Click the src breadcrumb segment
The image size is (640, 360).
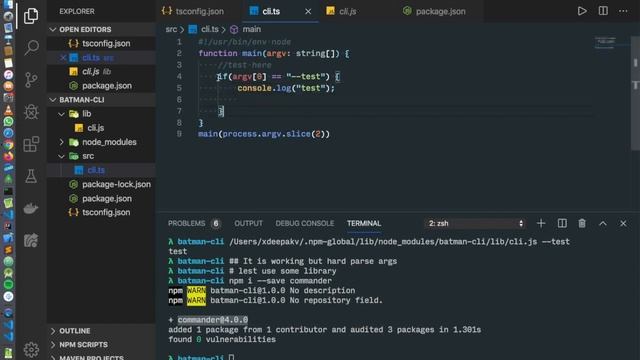click(x=171, y=29)
